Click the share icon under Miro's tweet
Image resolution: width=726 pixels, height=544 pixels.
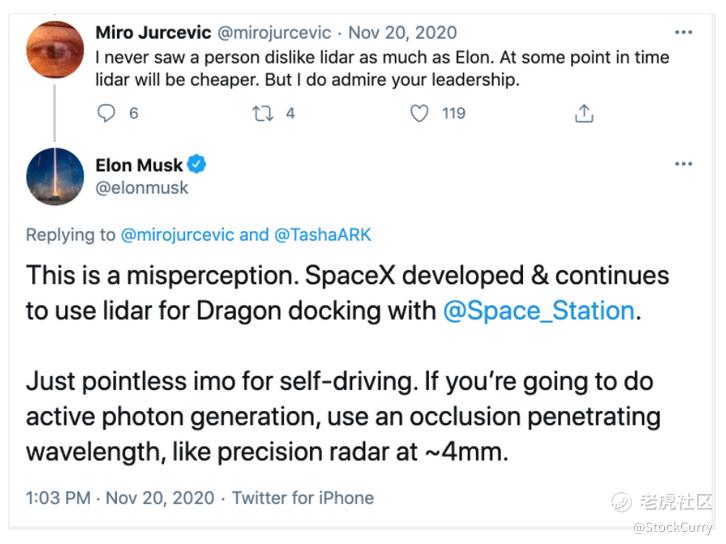coord(584,114)
